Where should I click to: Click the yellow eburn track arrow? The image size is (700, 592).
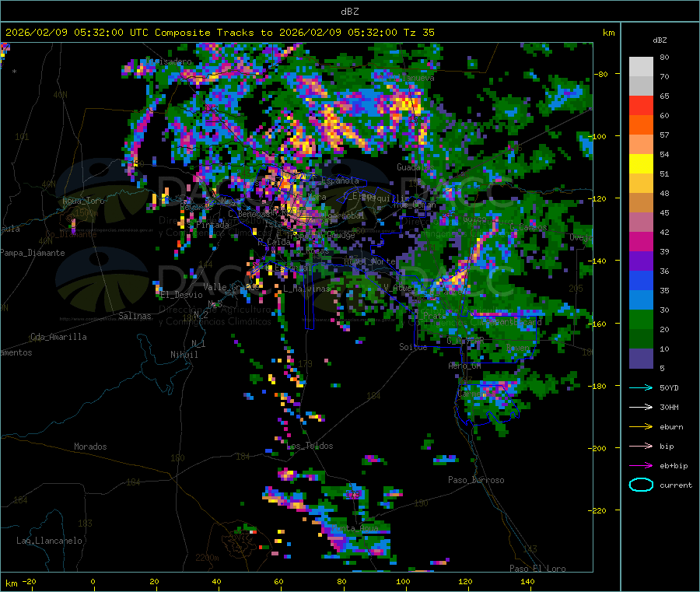tap(641, 426)
